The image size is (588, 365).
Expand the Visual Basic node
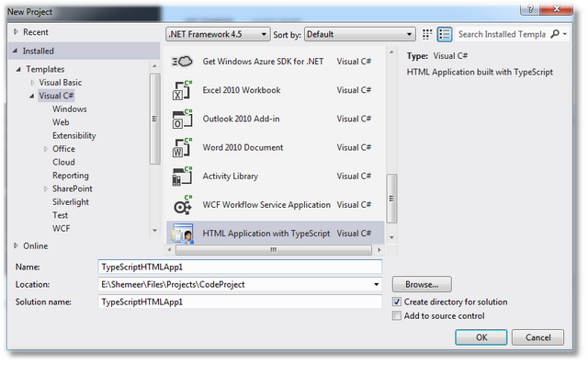pyautogui.click(x=33, y=83)
